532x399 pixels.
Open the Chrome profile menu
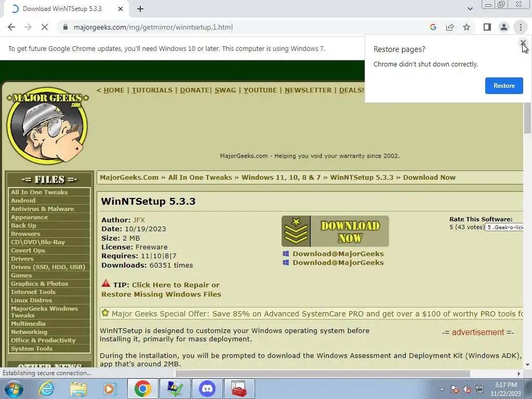[504, 27]
